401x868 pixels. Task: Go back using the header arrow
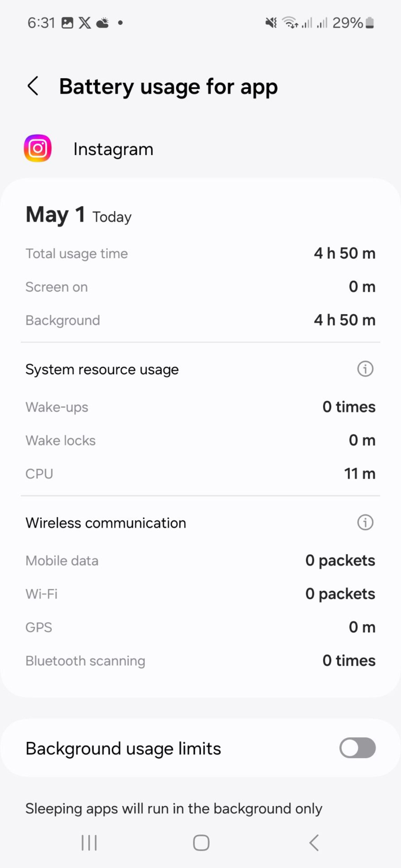[x=33, y=86]
